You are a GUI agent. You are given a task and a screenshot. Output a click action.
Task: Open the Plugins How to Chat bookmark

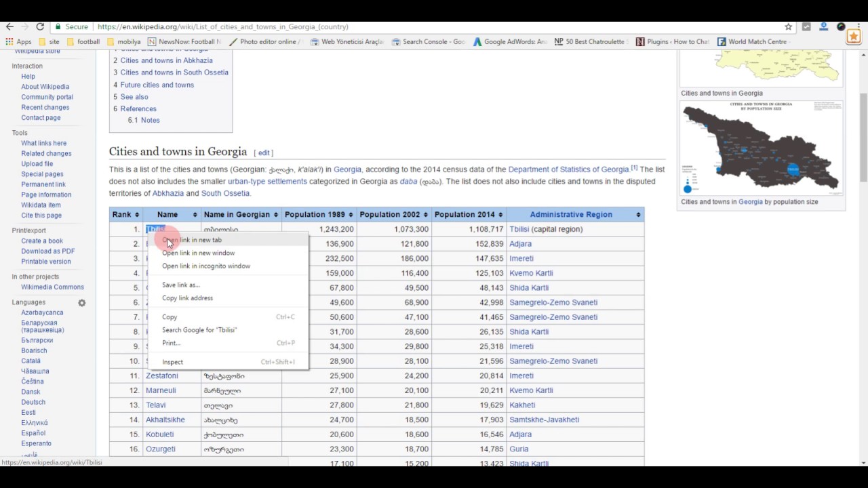[673, 42]
